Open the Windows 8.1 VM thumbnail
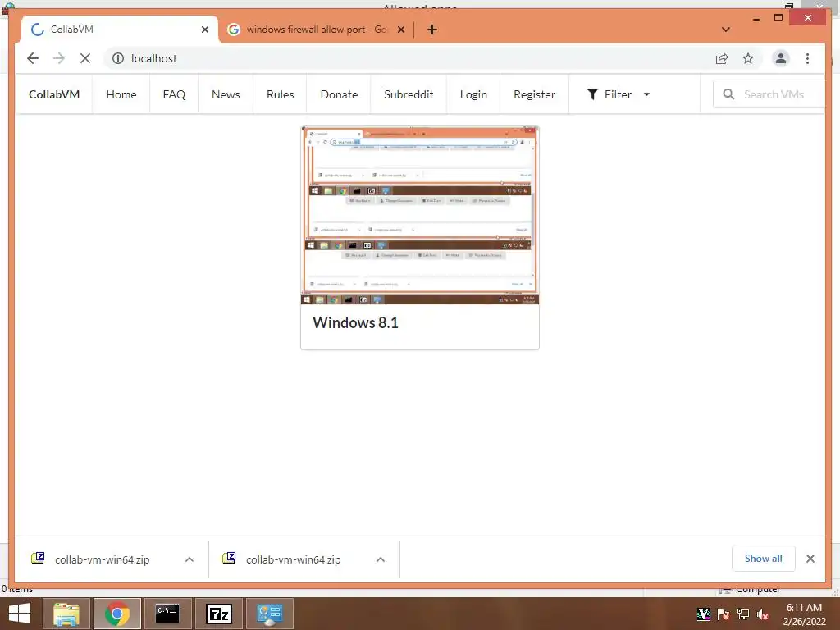This screenshot has width=840, height=630. point(420,216)
